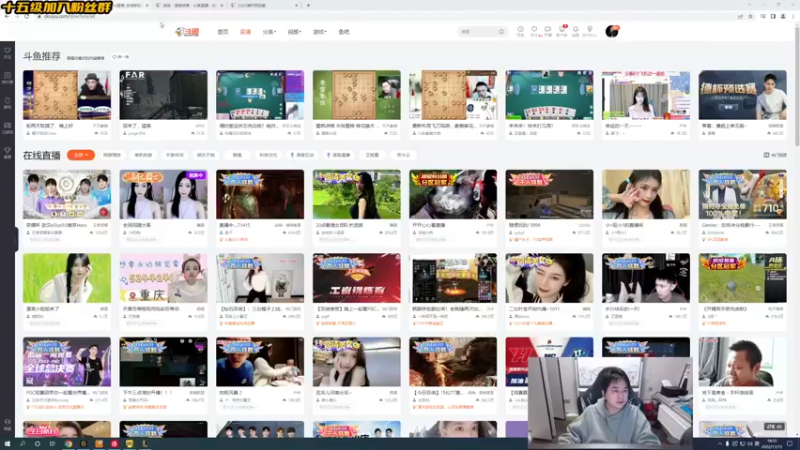Screen dimensions: 800x450
Task: Select the 正能量 filter chip
Action: click(372, 155)
